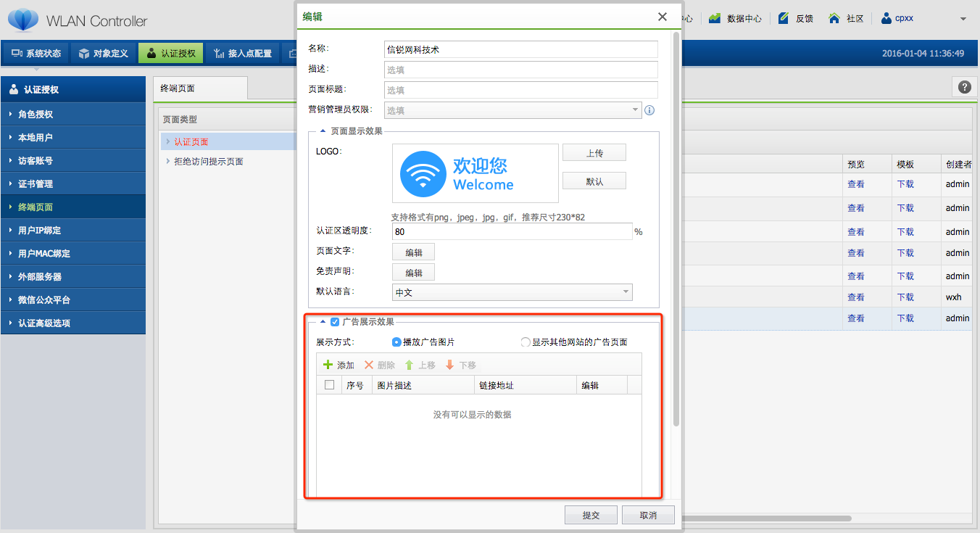Open 对象定义 in the top navigation
Viewport: 980px width, 533px height.
(x=103, y=53)
